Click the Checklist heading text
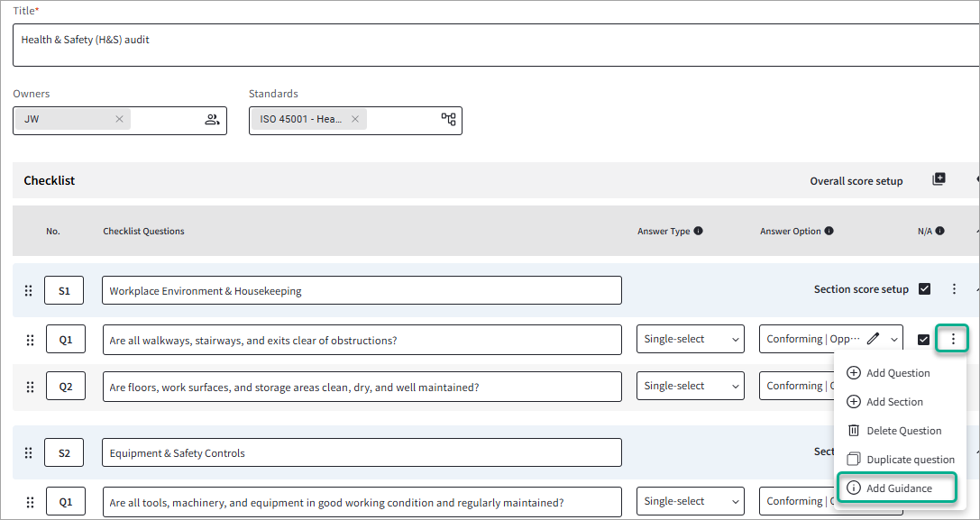 [50, 180]
